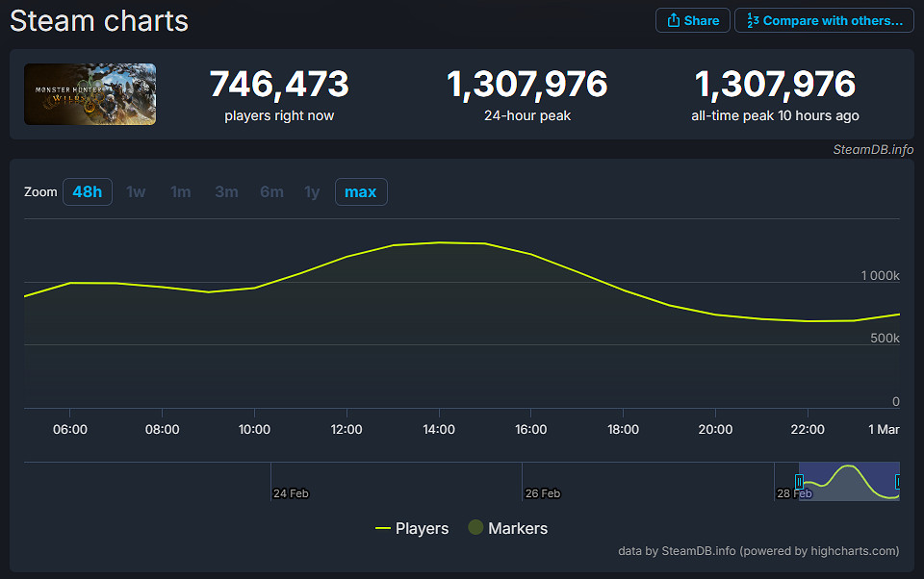Switch to 6m zoom range

point(271,191)
